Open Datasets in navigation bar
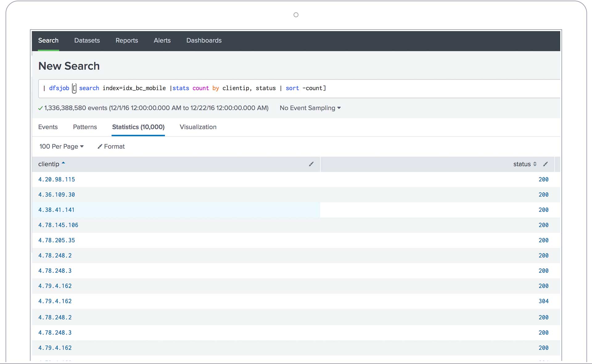The width and height of the screenshot is (592, 364). point(87,40)
